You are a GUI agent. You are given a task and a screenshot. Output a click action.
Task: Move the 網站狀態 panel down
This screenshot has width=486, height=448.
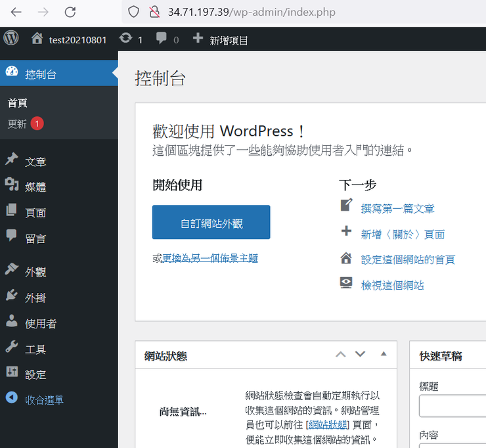[x=360, y=354]
